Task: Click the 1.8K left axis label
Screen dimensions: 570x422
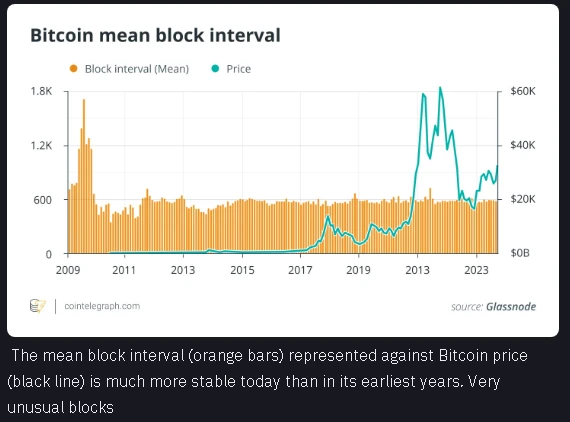Action: (41, 91)
